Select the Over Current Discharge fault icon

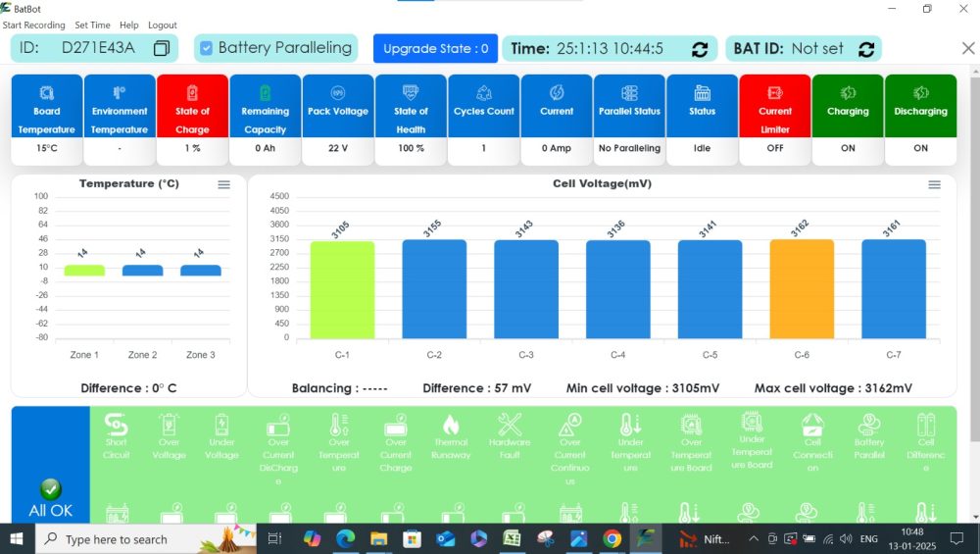tap(278, 426)
